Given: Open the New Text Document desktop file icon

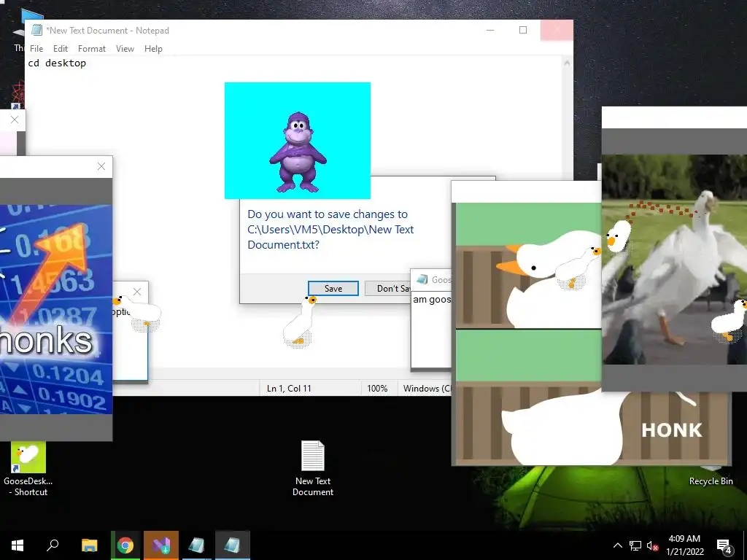Looking at the screenshot, I should (312, 467).
